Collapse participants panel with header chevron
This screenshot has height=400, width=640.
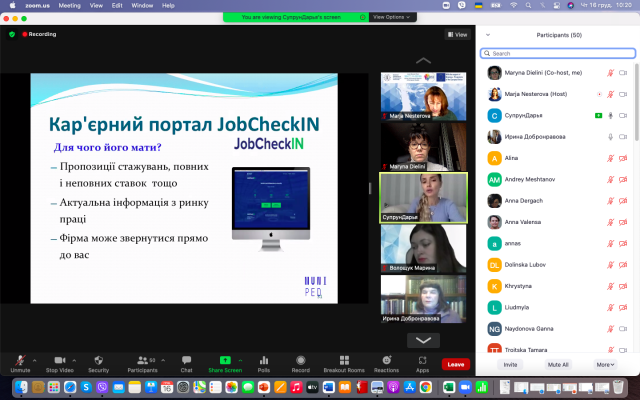[488, 35]
